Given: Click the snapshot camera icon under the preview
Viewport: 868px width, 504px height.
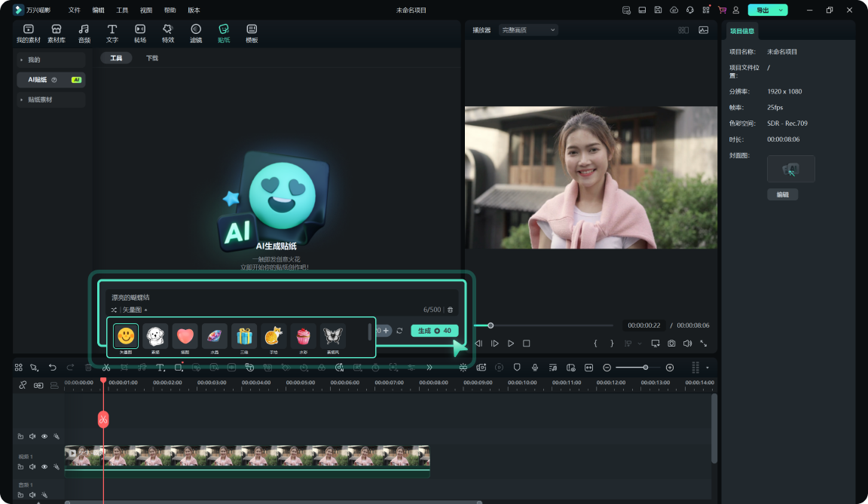Looking at the screenshot, I should (x=671, y=343).
